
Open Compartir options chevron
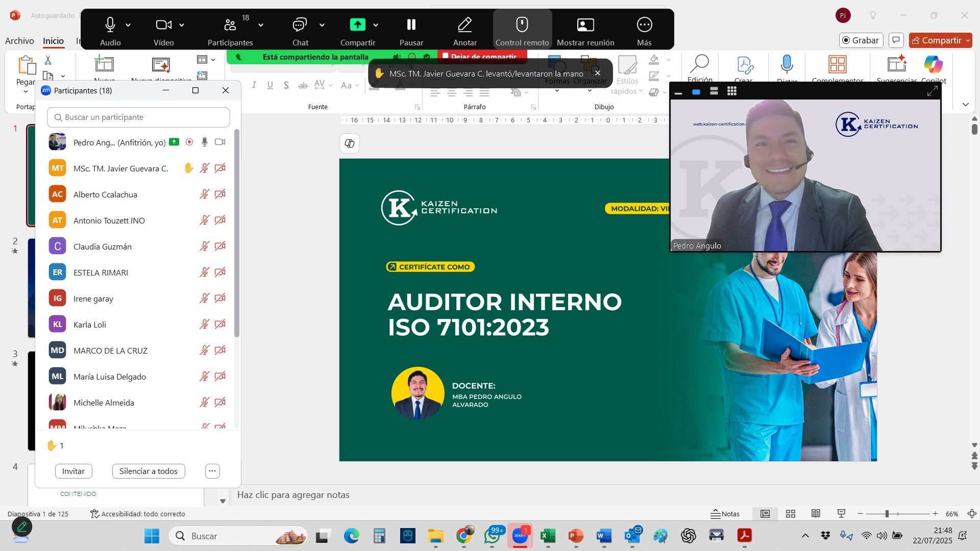(376, 25)
